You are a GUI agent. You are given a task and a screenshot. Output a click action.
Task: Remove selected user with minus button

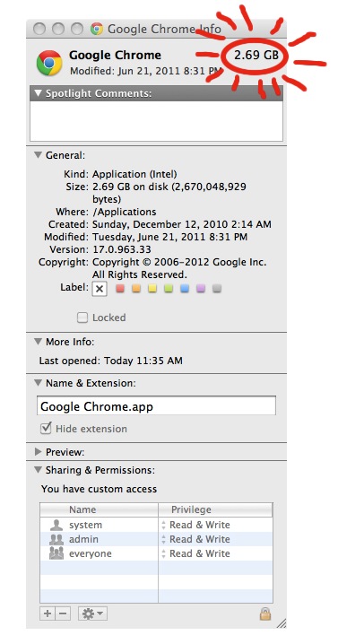point(63,614)
